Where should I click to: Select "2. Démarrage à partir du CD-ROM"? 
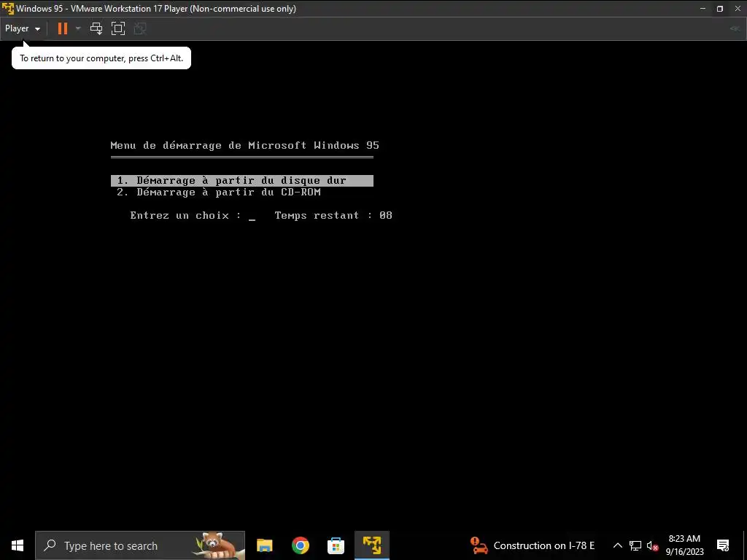pyautogui.click(x=219, y=192)
